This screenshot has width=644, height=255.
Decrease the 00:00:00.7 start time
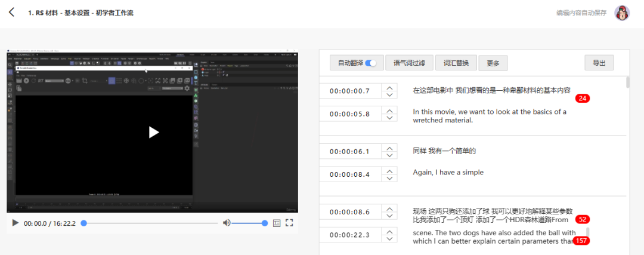[389, 94]
